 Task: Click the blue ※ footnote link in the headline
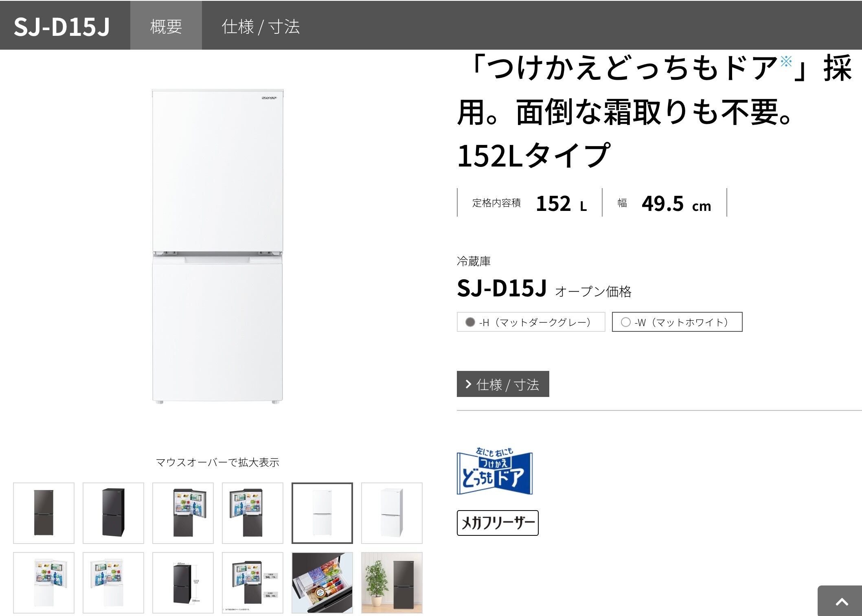click(x=786, y=62)
